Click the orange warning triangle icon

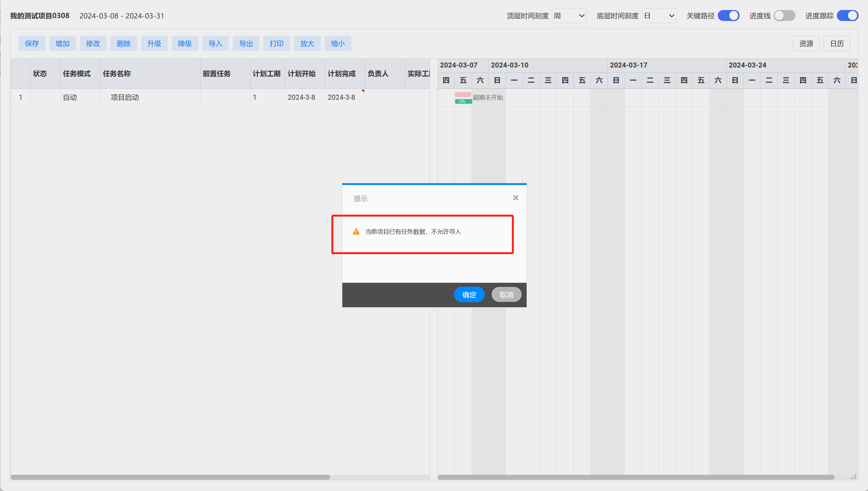coord(356,232)
